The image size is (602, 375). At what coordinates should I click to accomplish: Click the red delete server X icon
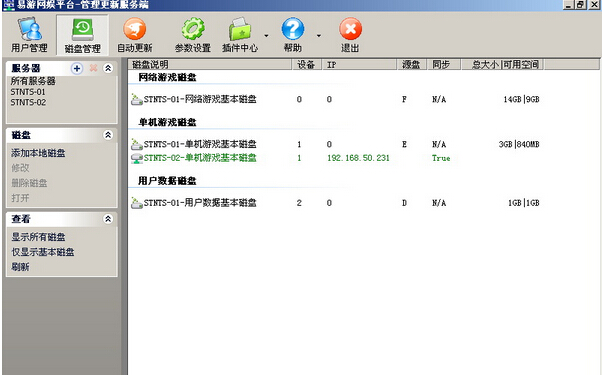click(x=93, y=68)
